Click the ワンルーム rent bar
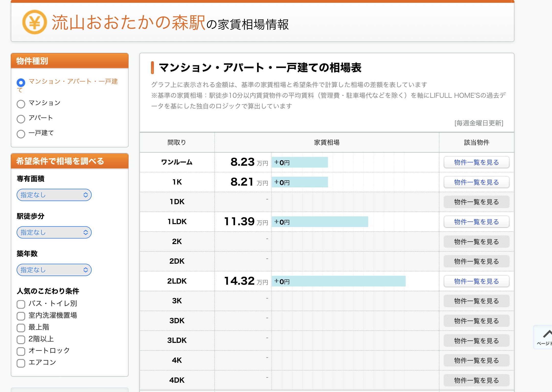552x392 pixels. tap(300, 162)
